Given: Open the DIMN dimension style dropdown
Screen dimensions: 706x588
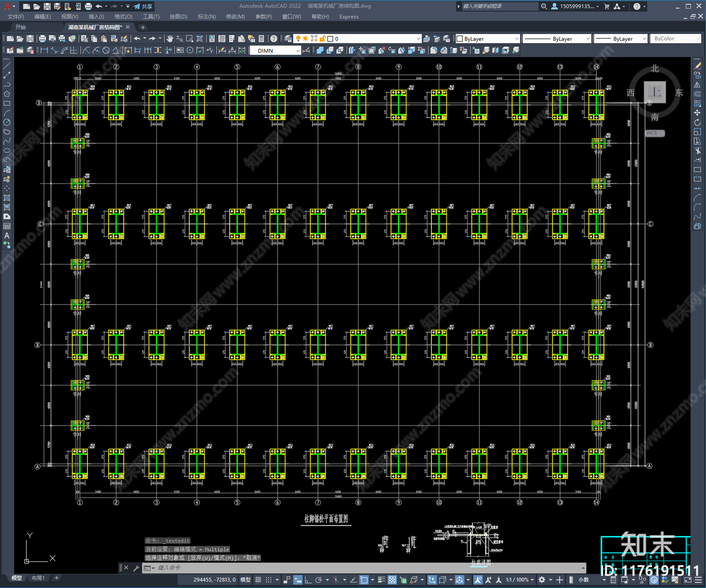Looking at the screenshot, I should [275, 51].
